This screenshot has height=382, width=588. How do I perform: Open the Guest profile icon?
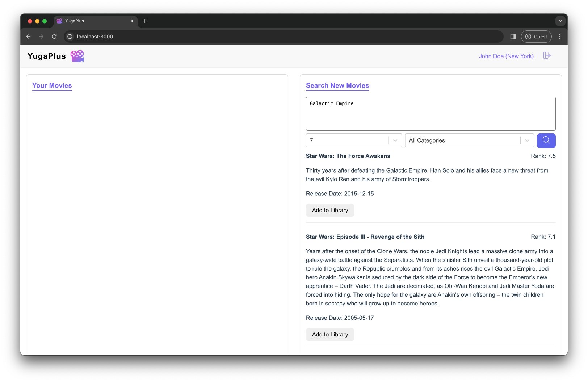(536, 37)
